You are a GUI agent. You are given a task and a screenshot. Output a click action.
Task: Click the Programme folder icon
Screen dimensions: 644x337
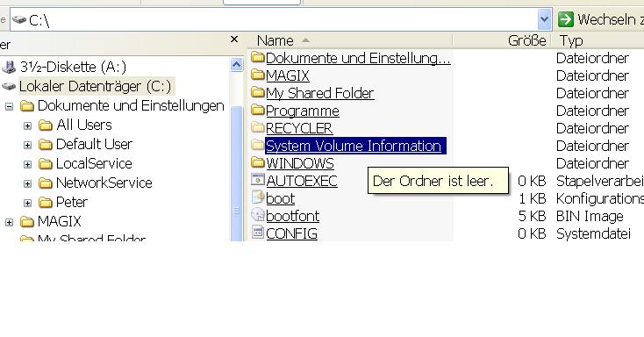[x=258, y=111]
